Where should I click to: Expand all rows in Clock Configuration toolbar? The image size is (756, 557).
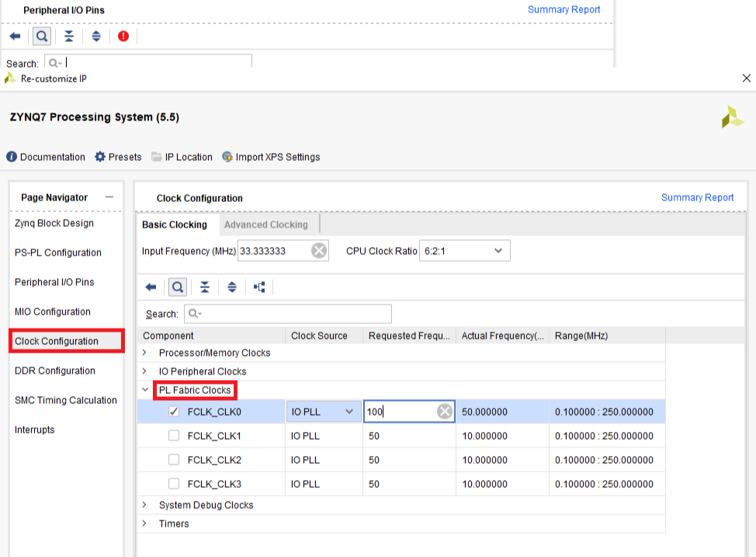coord(232,287)
